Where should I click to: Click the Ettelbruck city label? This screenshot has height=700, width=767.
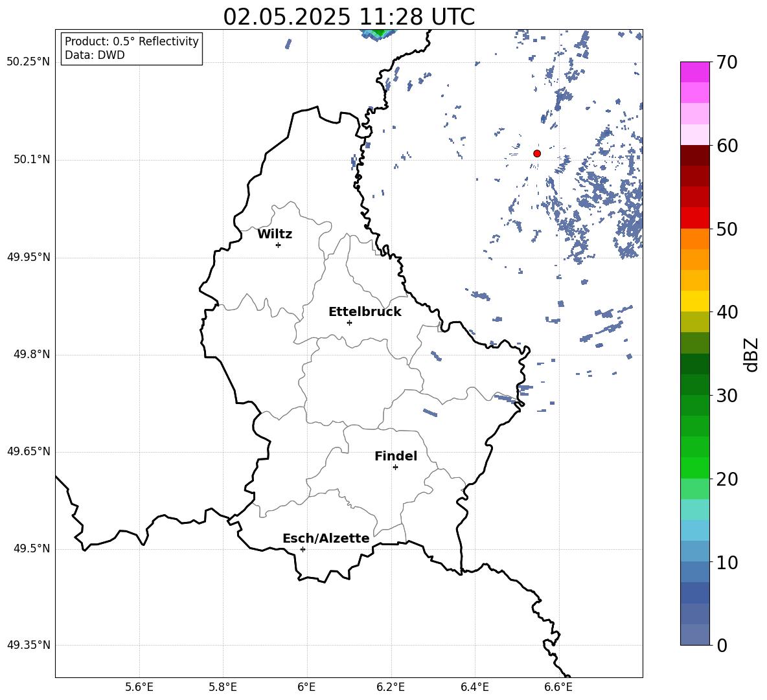[x=365, y=312]
